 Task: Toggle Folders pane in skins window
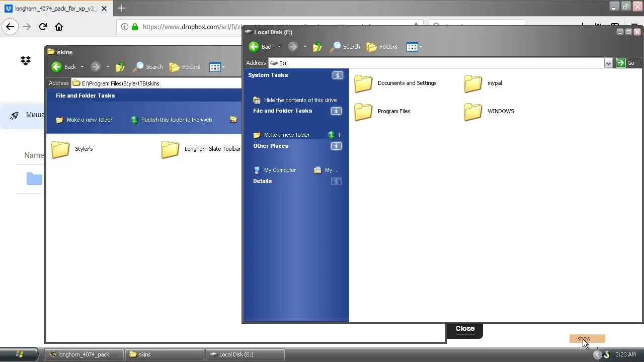click(185, 67)
